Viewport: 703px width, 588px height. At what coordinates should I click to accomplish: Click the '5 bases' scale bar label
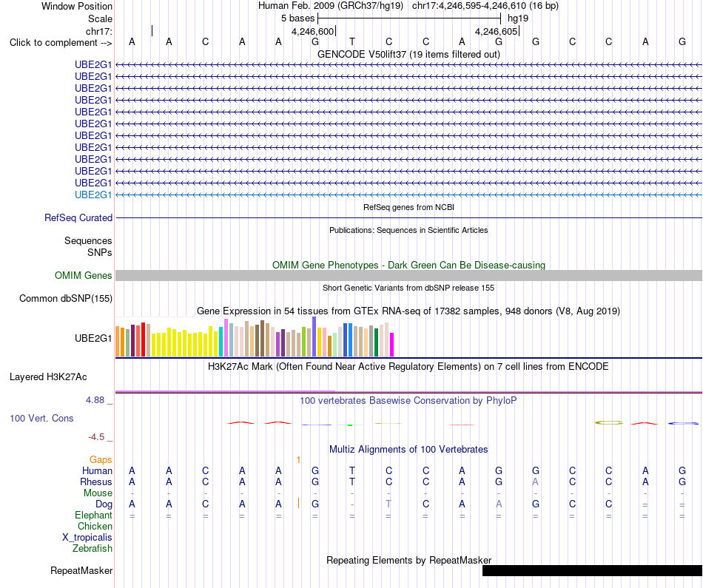(297, 18)
